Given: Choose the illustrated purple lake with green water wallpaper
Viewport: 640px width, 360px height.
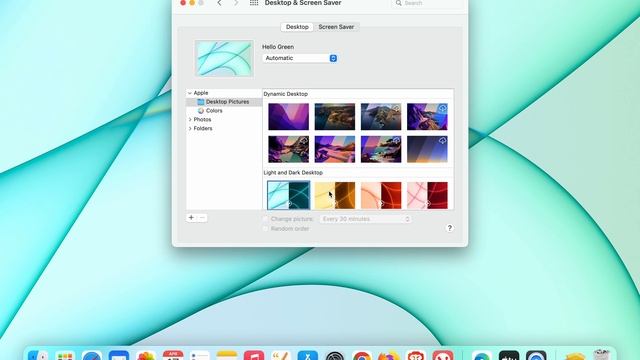Looking at the screenshot, I should click(289, 149).
